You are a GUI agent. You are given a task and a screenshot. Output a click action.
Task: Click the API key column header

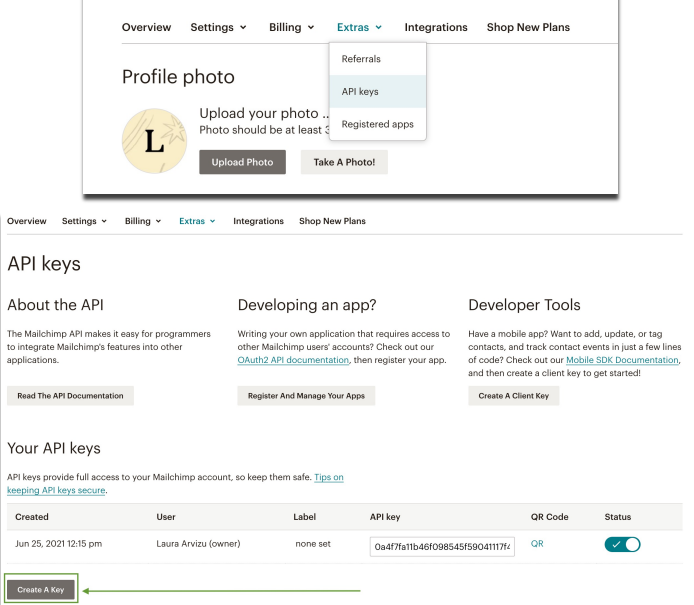coord(385,516)
